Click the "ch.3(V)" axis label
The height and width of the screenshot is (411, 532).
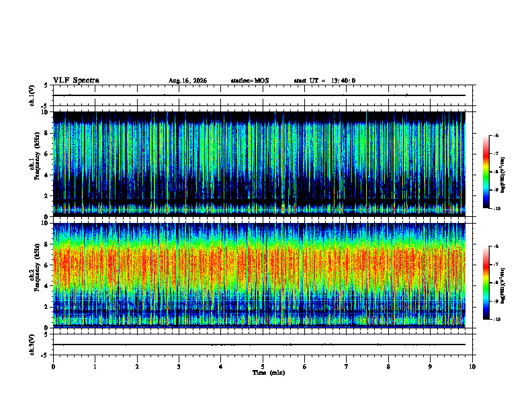coord(32,345)
